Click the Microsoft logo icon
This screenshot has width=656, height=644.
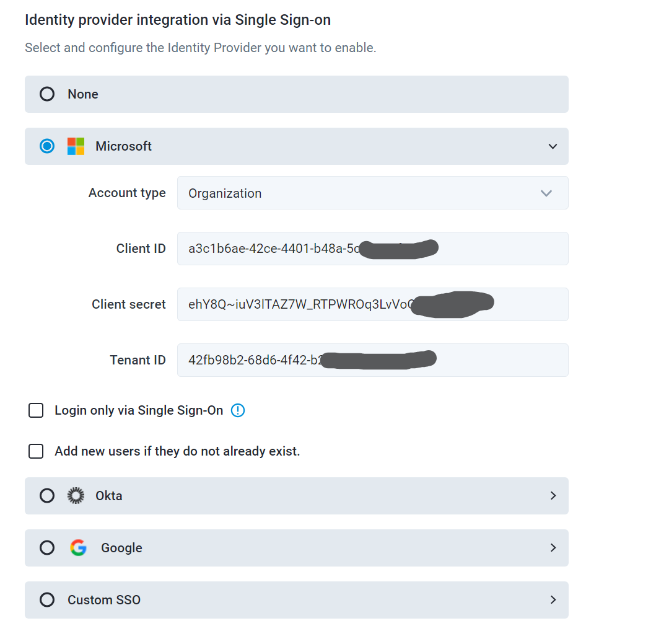(76, 146)
